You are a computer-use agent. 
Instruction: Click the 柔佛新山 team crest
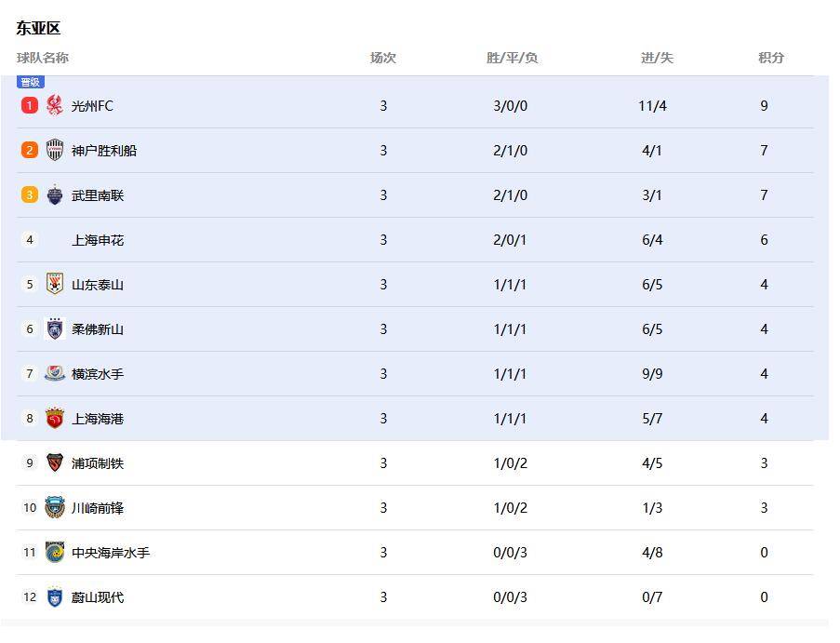[x=55, y=328]
